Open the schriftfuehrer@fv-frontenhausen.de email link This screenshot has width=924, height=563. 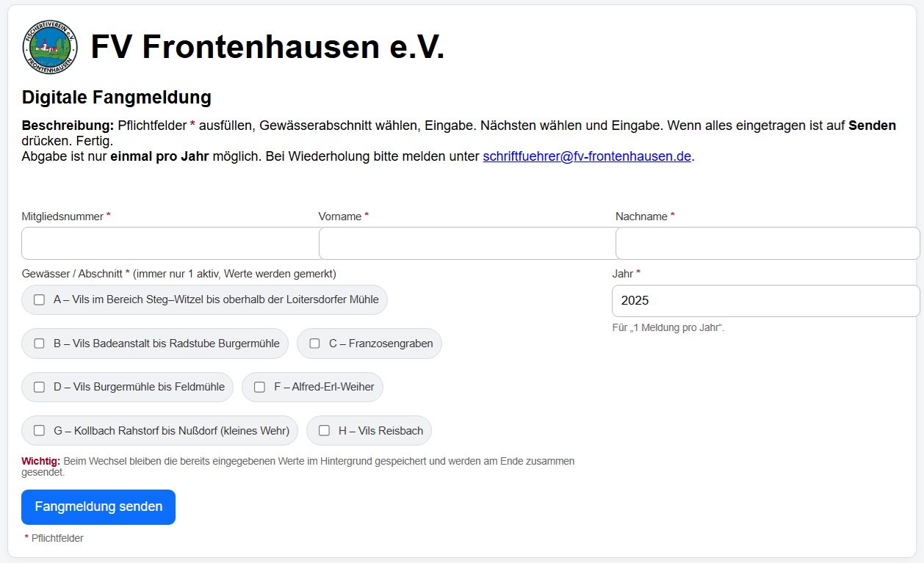pyautogui.click(x=587, y=156)
